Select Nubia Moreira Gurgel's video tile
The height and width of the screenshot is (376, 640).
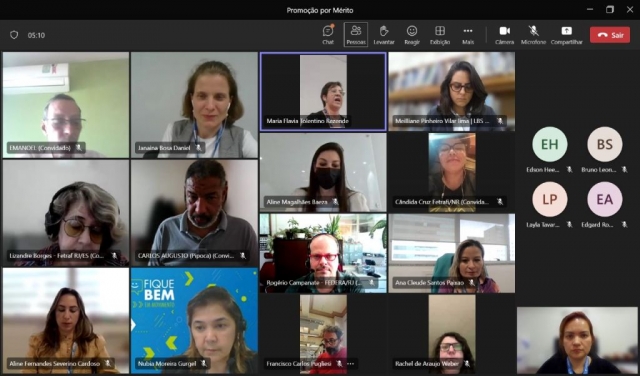click(x=194, y=320)
